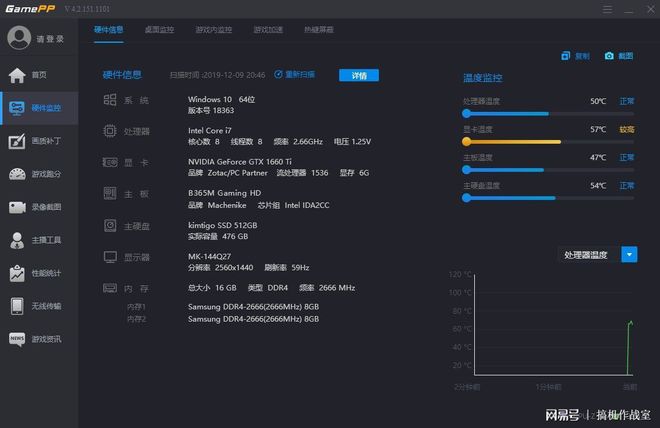Switch to the 游戏内监控 tab
Screen dimensions: 660x428
(213, 29)
